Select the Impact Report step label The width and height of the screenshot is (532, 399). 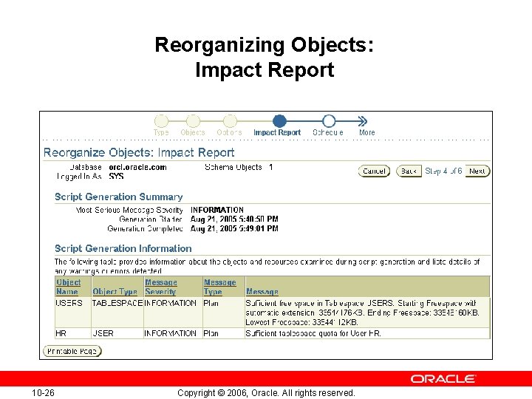[277, 132]
